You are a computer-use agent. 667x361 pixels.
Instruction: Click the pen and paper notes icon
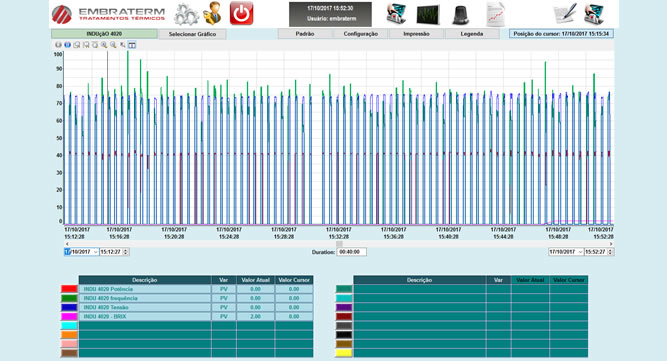(565, 14)
